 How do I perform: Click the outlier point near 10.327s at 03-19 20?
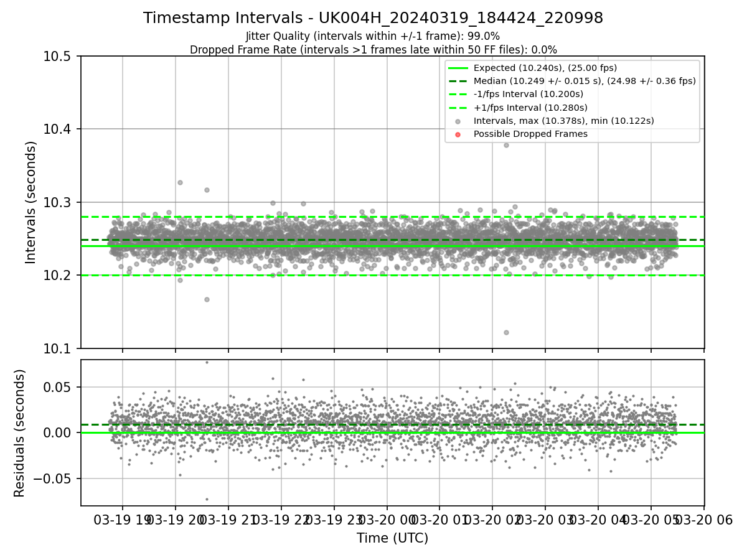(180, 182)
